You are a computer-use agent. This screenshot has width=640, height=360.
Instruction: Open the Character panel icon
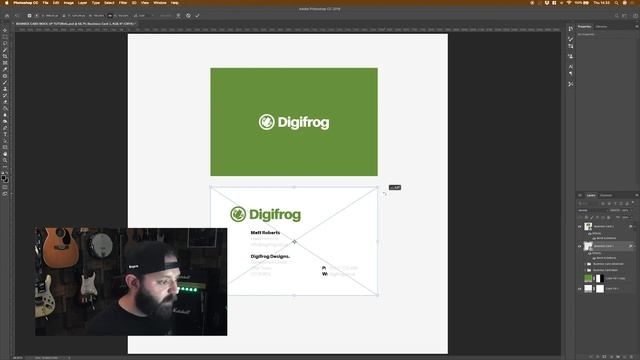point(571,66)
